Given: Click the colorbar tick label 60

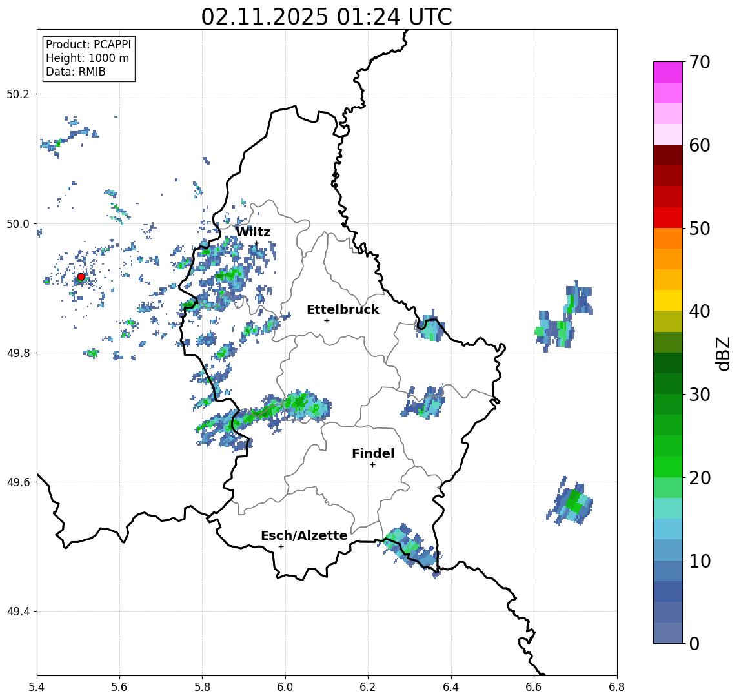Looking at the screenshot, I should pyautogui.click(x=700, y=145).
